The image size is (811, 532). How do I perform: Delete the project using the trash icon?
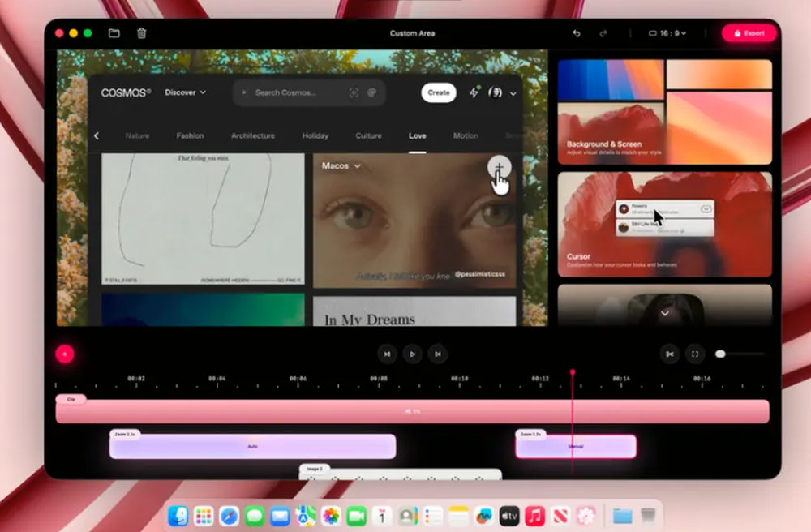[142, 33]
